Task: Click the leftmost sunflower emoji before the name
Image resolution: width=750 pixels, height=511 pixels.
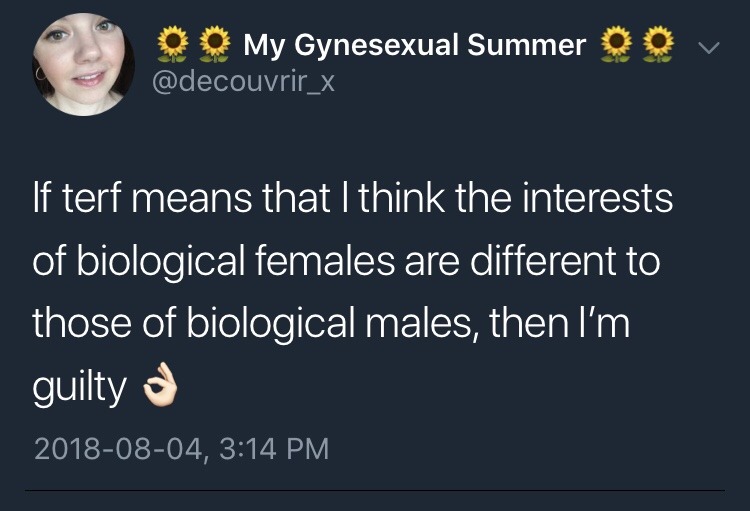Action: coord(174,45)
